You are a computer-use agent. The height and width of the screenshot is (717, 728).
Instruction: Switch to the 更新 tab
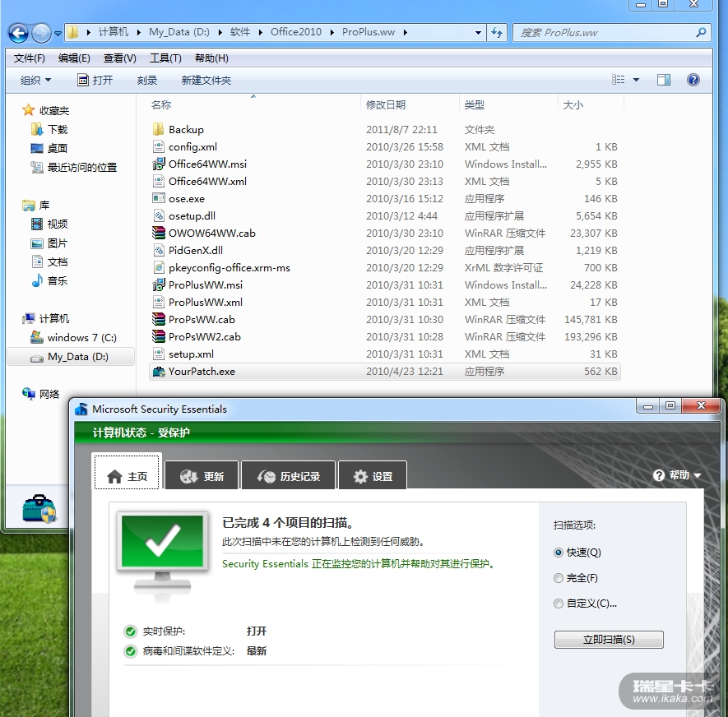(202, 476)
